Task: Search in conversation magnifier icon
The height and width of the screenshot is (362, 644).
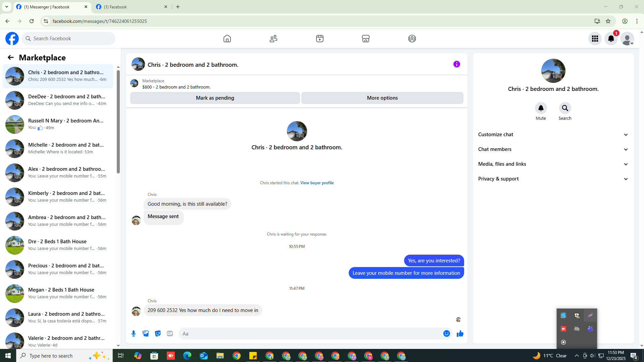Action: point(565,108)
